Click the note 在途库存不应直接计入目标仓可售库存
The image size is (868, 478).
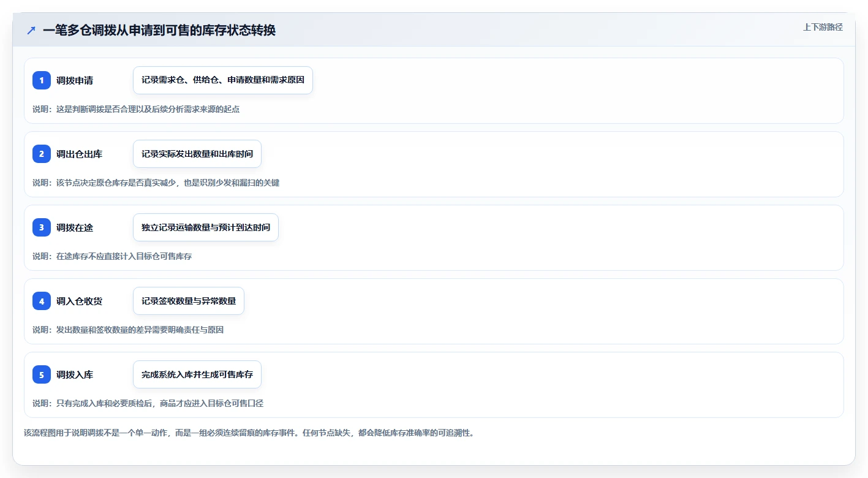coord(112,256)
